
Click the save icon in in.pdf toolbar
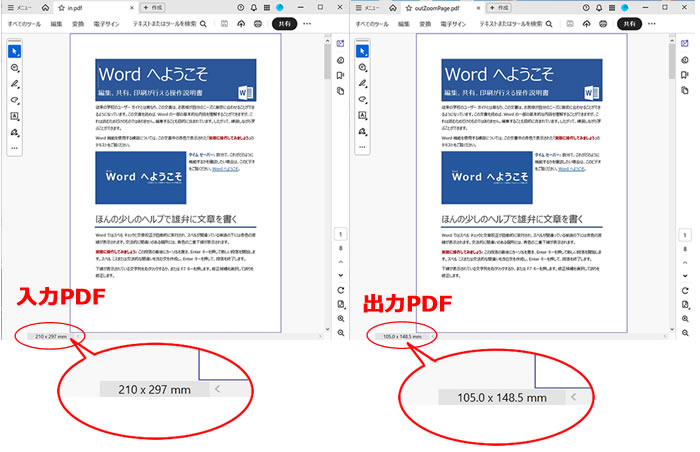[224, 24]
